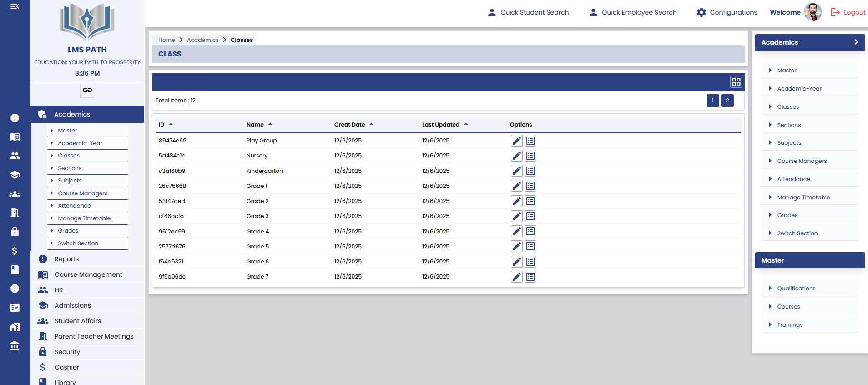Open details list for Grade 3
The image size is (868, 385).
pyautogui.click(x=530, y=216)
